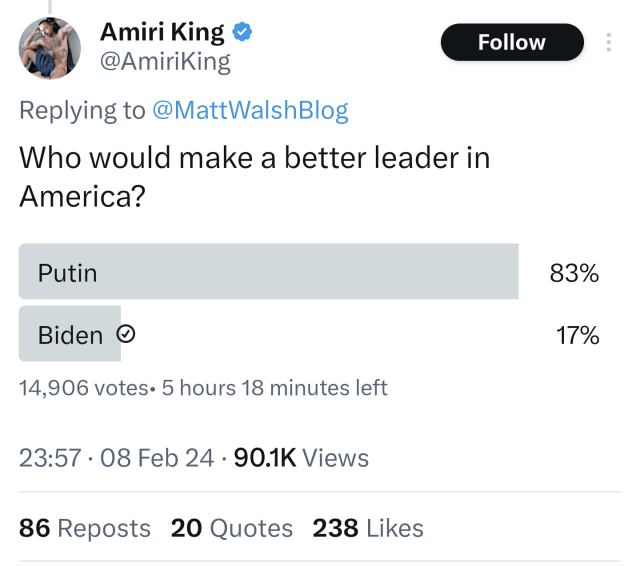Click the Follow button
This screenshot has width=640, height=566.
[512, 42]
